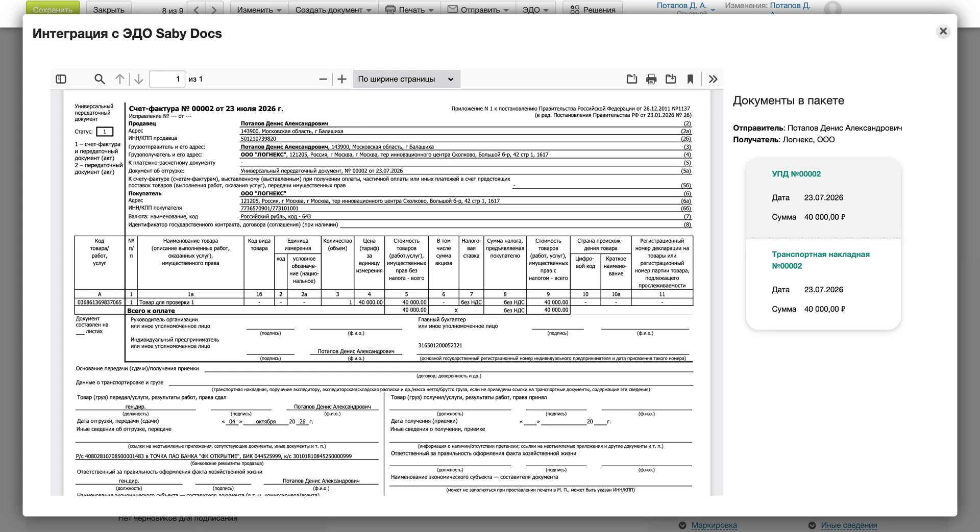The image size is (980, 532).
Task: Click Иные сведения link in background
Action: click(849, 525)
